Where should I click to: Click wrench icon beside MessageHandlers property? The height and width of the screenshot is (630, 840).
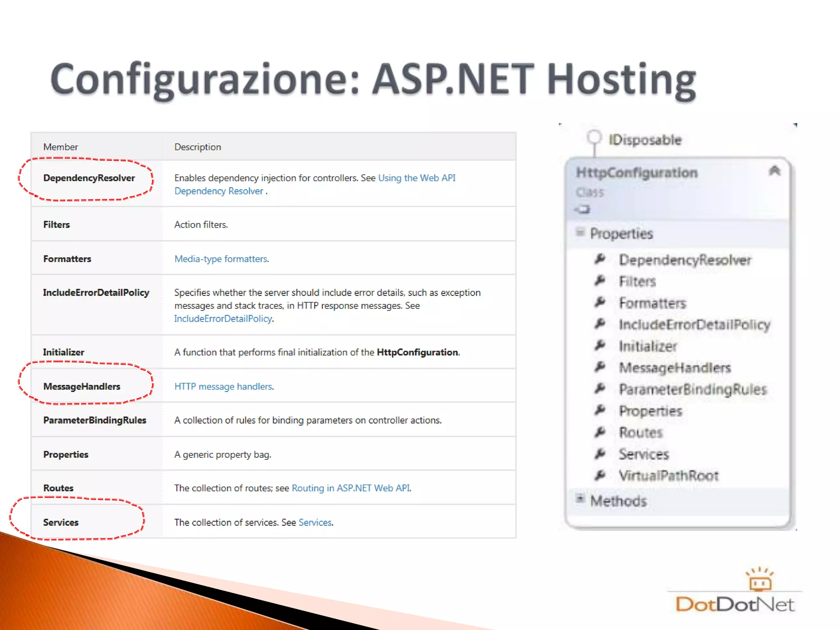pyautogui.click(x=600, y=367)
